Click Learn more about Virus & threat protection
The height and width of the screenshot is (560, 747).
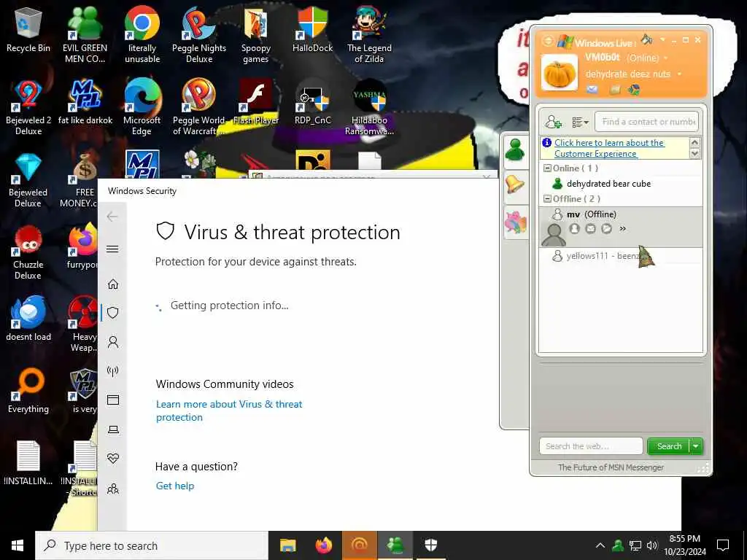tap(229, 411)
